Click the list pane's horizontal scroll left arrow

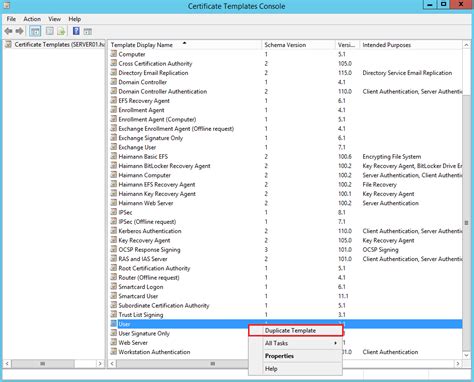[x=113, y=363]
